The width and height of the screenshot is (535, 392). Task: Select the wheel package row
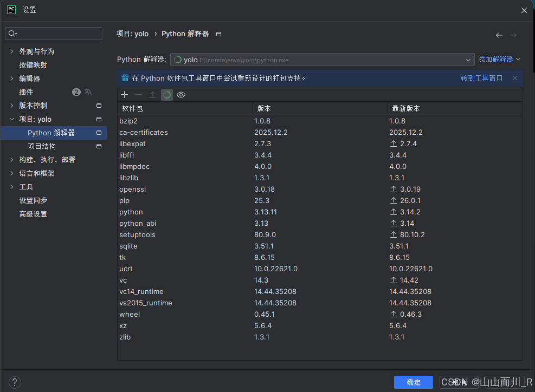click(x=320, y=314)
